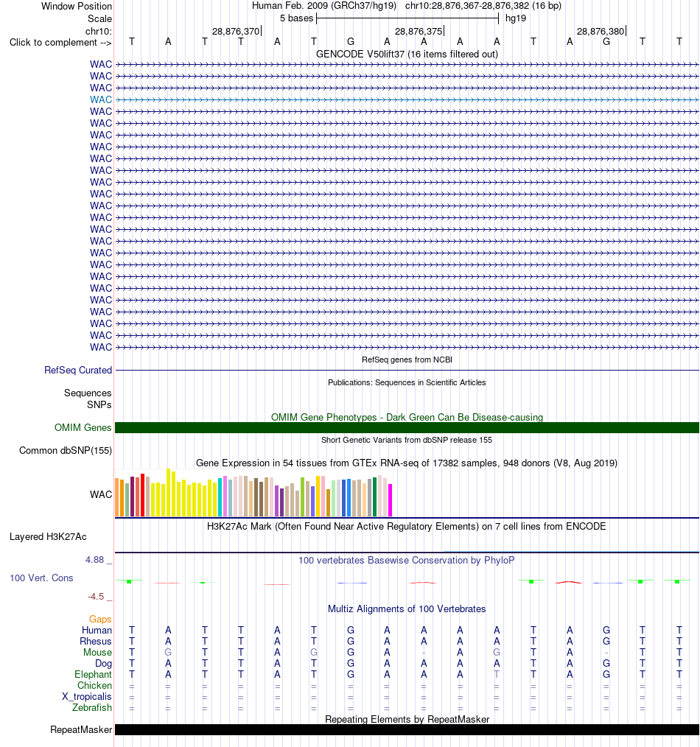The image size is (700, 747).
Task: Click the 'Sequences' publications track label
Action: click(x=88, y=393)
